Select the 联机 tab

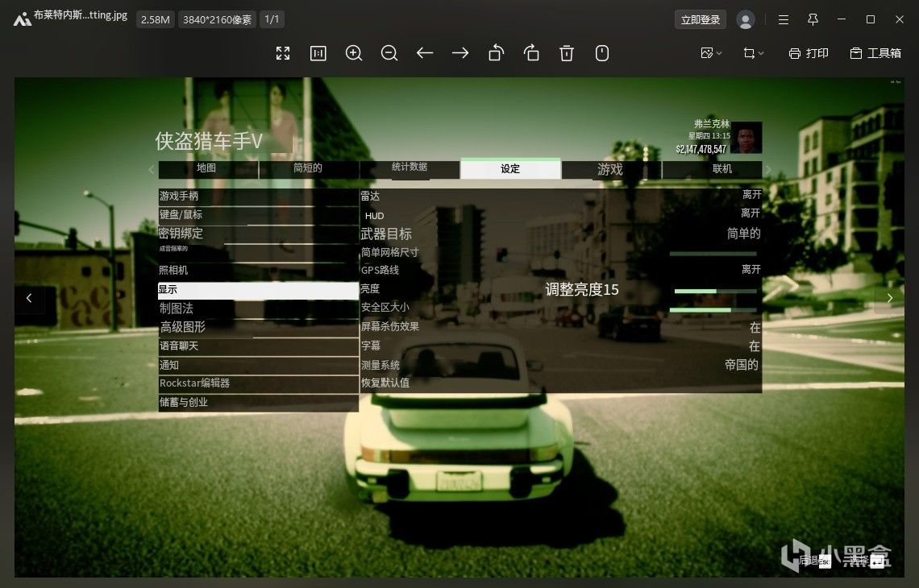[x=712, y=168]
